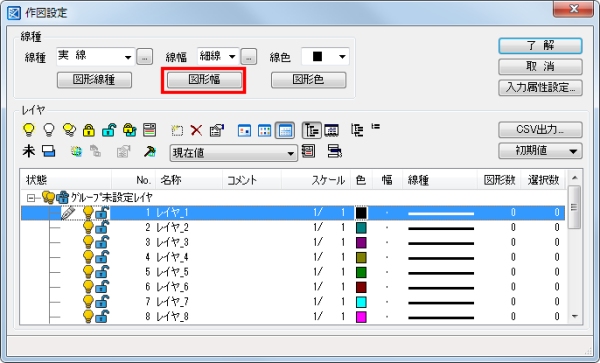Open the 線種 実線 dropdown

click(95, 57)
